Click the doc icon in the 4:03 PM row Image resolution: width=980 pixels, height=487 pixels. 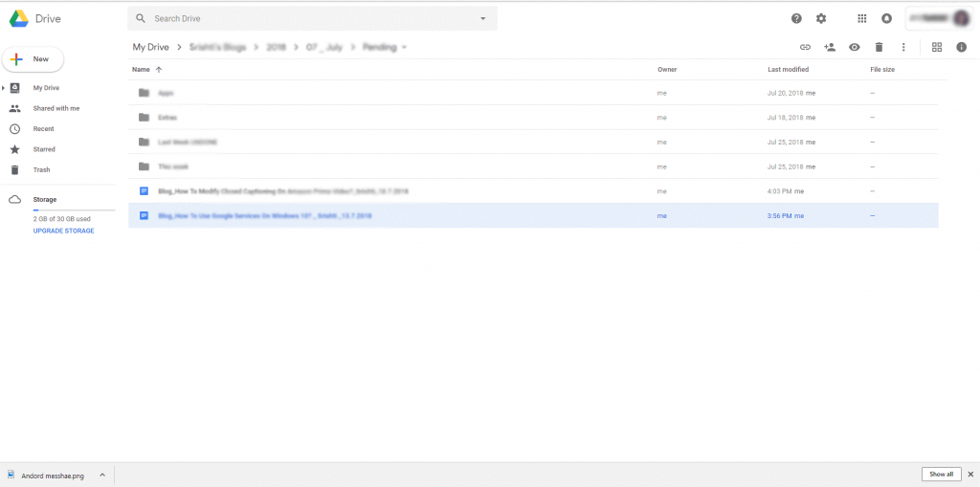point(144,190)
